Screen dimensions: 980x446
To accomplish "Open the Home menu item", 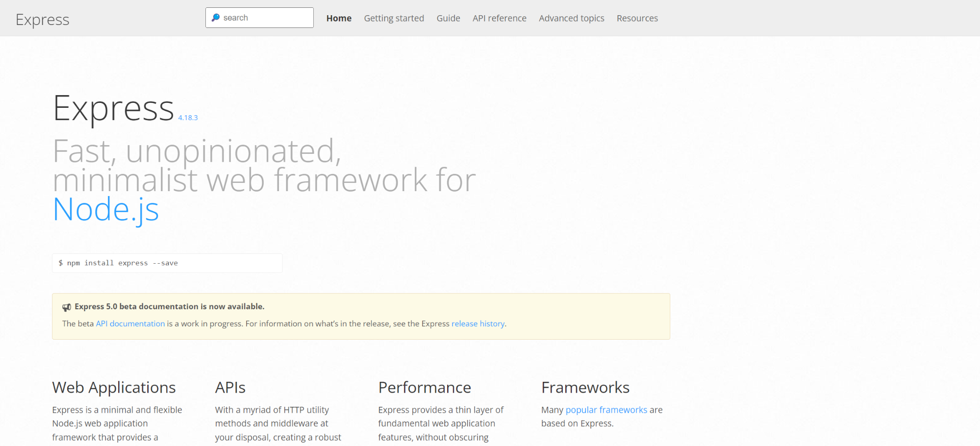I will [339, 18].
